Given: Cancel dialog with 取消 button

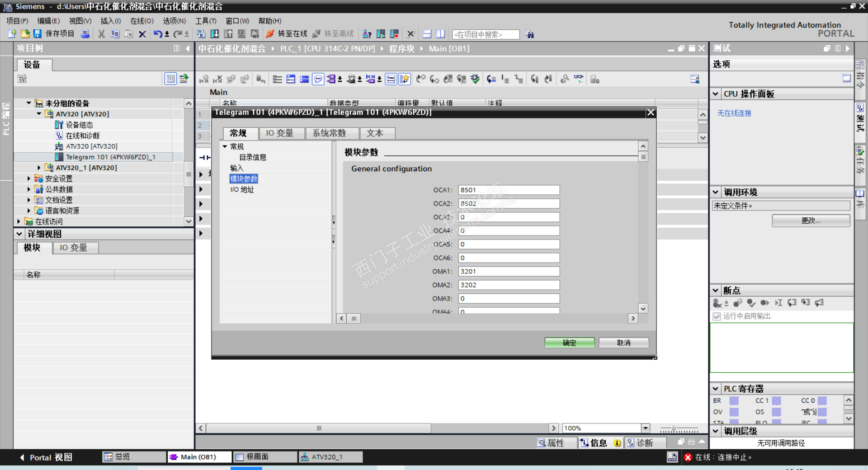Looking at the screenshot, I should point(624,343).
